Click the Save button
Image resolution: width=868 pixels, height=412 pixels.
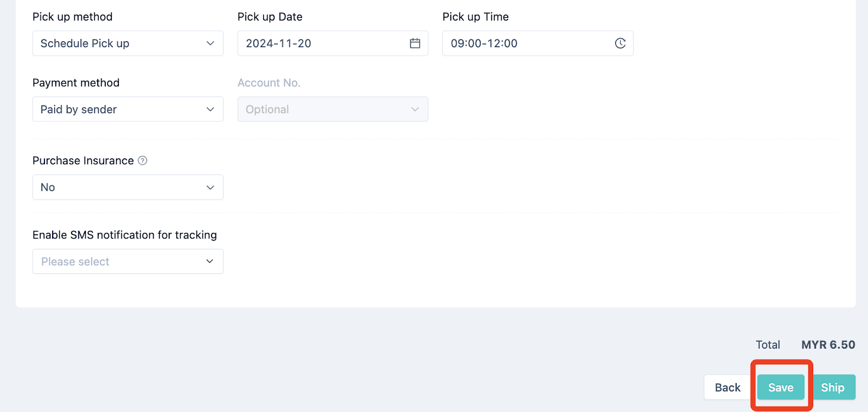coord(781,388)
